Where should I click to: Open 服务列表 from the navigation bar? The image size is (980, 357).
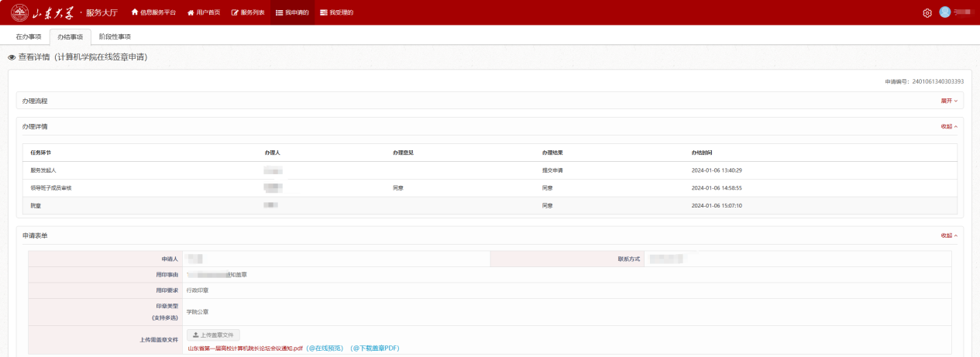[x=248, y=12]
